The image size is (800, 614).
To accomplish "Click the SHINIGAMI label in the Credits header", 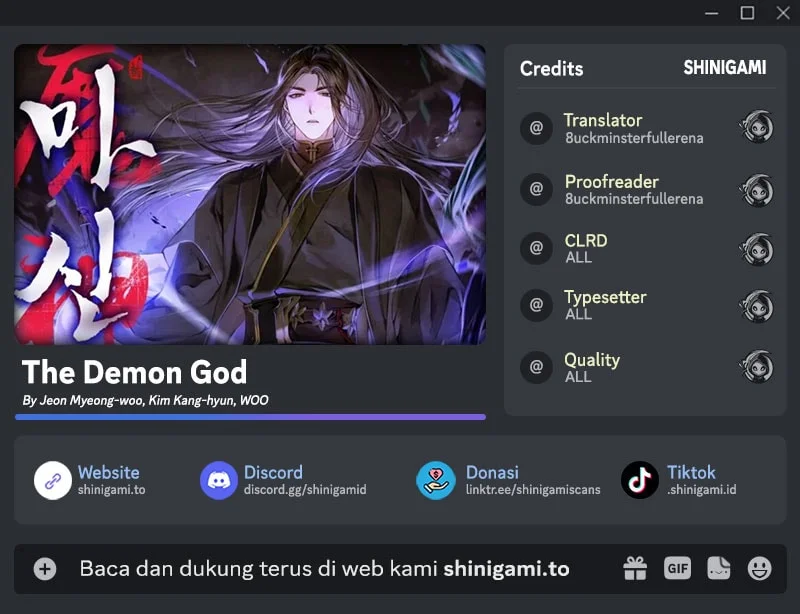I will click(725, 68).
